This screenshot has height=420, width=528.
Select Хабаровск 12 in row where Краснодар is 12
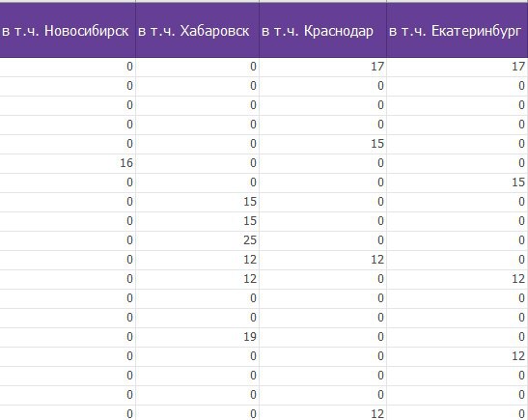coord(197,260)
